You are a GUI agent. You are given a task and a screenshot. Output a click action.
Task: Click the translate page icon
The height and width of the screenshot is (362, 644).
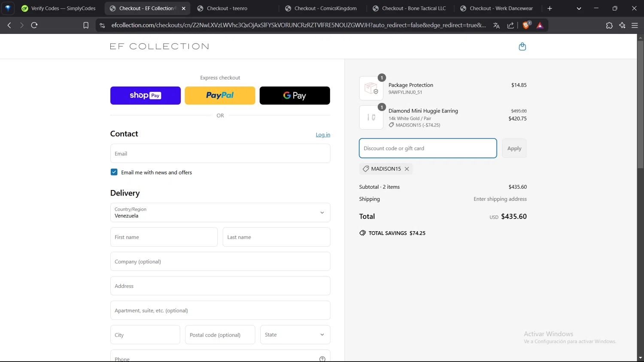pos(496,25)
